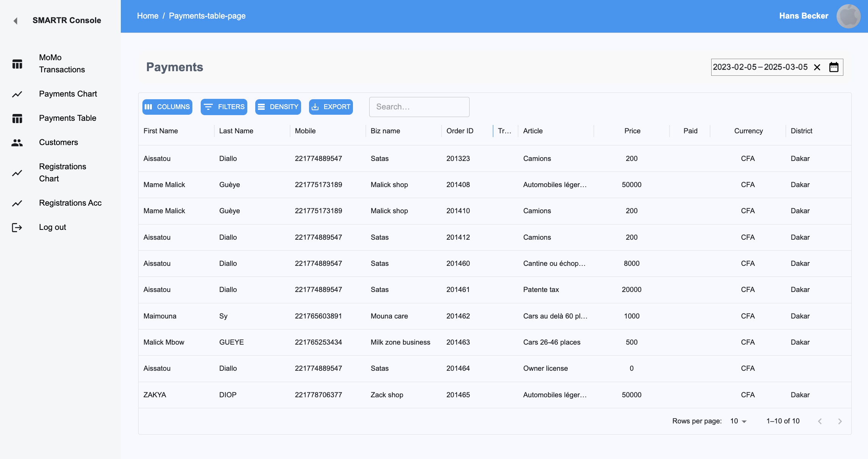
Task: Click Registrations Acc in the sidebar
Action: [70, 203]
